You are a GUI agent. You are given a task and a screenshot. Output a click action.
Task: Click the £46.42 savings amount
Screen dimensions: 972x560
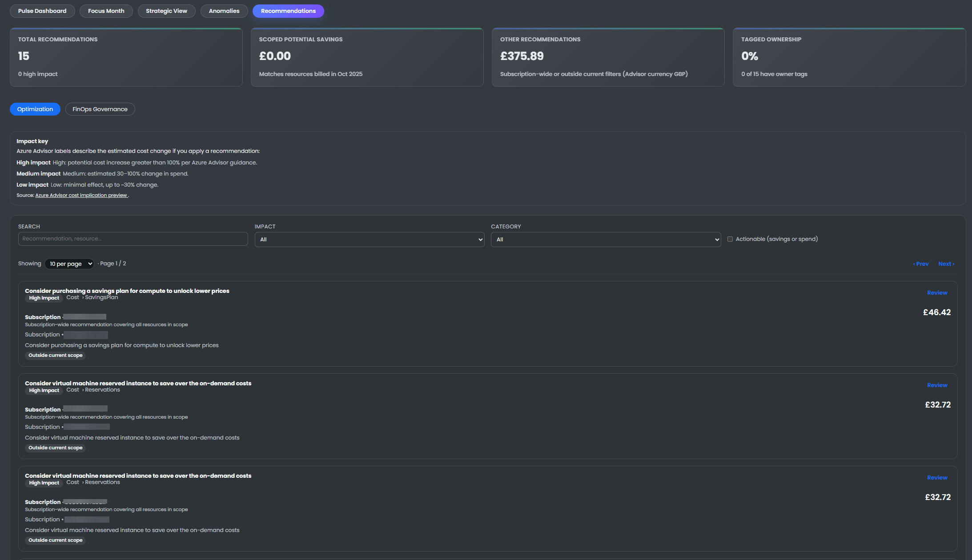tap(937, 312)
